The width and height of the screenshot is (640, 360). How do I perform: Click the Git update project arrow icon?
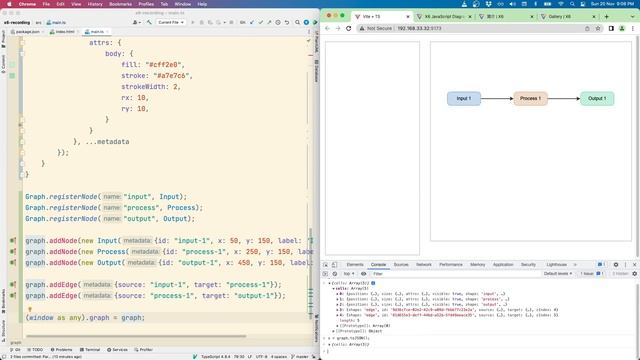[x=252, y=22]
